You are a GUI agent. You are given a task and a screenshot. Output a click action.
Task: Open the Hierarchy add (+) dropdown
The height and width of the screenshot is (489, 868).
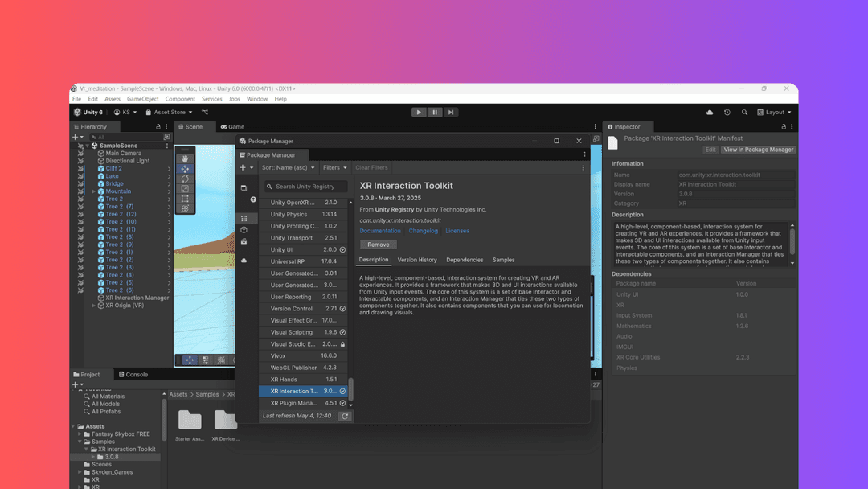[77, 137]
